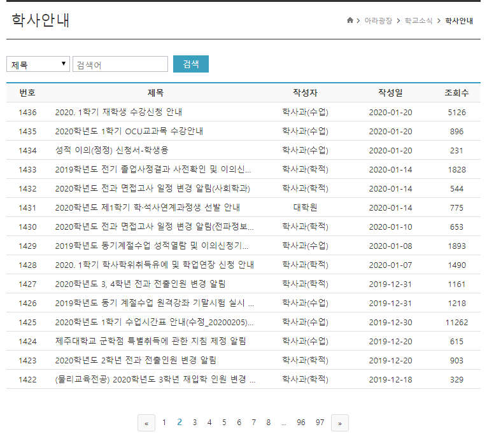
Task: Click date 2020-01-08
Action: click(x=390, y=246)
